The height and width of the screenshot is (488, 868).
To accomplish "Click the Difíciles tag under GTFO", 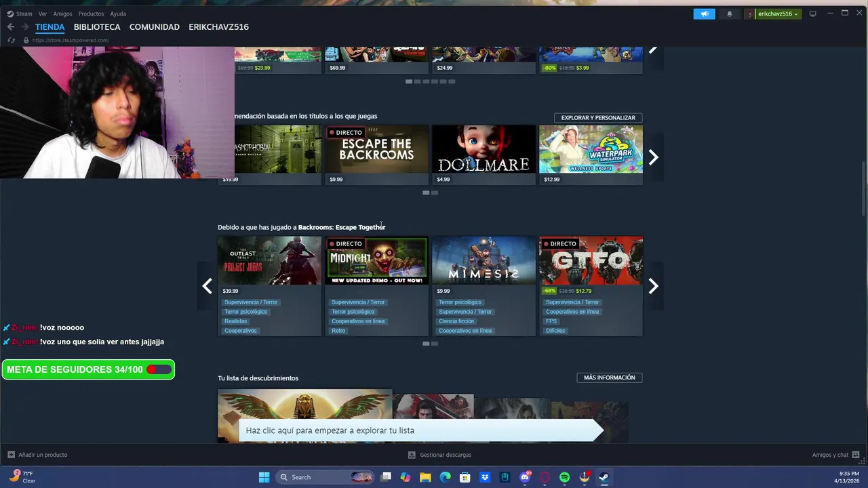I will pyautogui.click(x=555, y=331).
